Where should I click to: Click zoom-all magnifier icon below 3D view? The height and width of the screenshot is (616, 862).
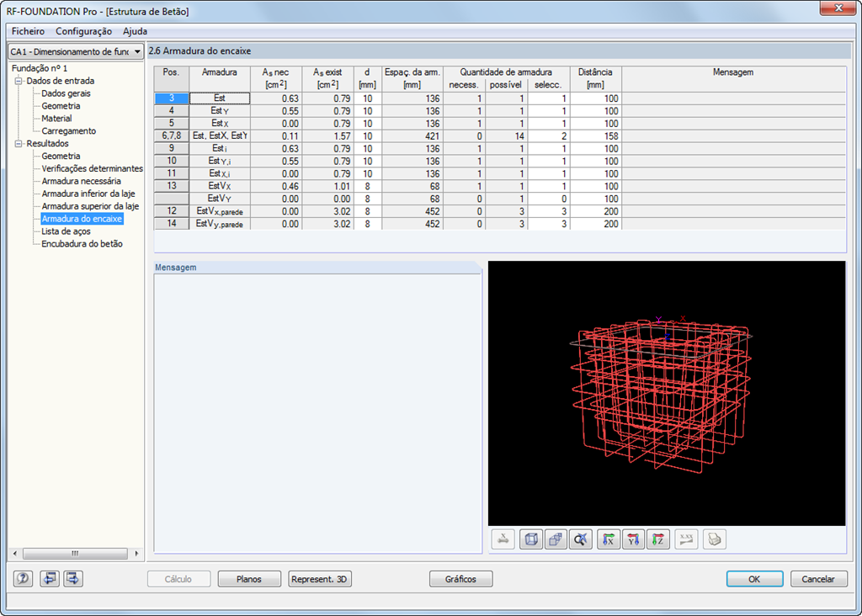click(581, 539)
